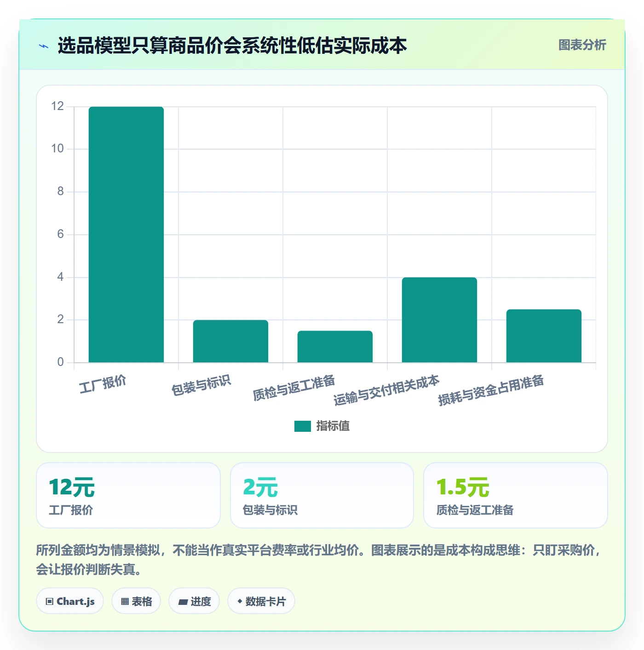Select the 工厂报价 bar in the chart
The height and width of the screenshot is (650, 644).
click(126, 235)
